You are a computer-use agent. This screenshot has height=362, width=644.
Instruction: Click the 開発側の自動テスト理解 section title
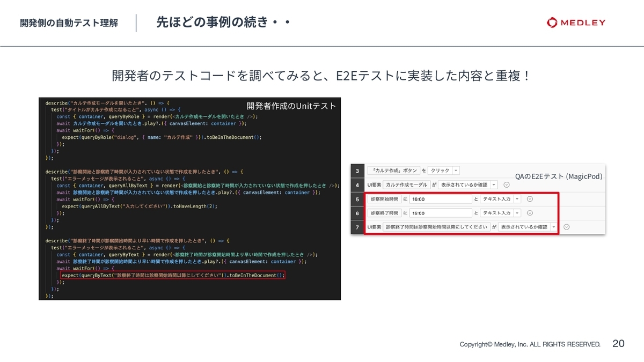point(69,23)
